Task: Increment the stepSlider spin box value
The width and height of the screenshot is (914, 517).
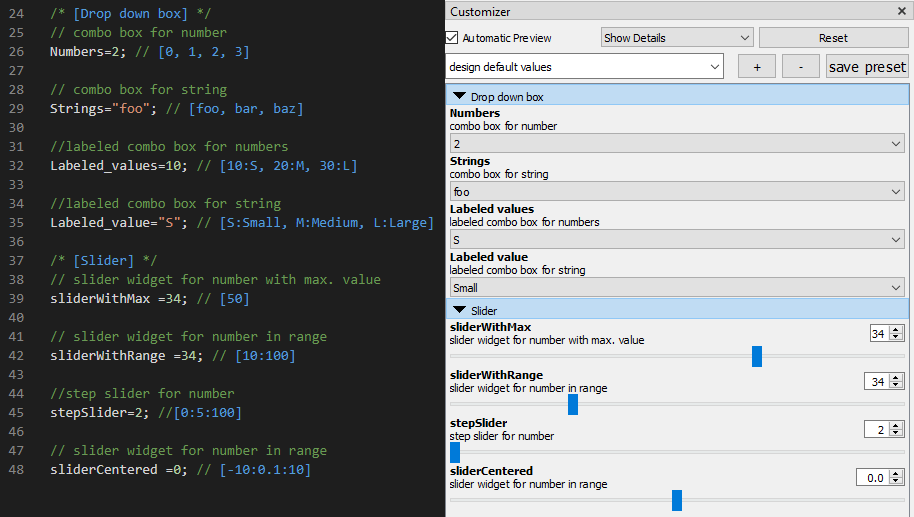Action: point(897,426)
